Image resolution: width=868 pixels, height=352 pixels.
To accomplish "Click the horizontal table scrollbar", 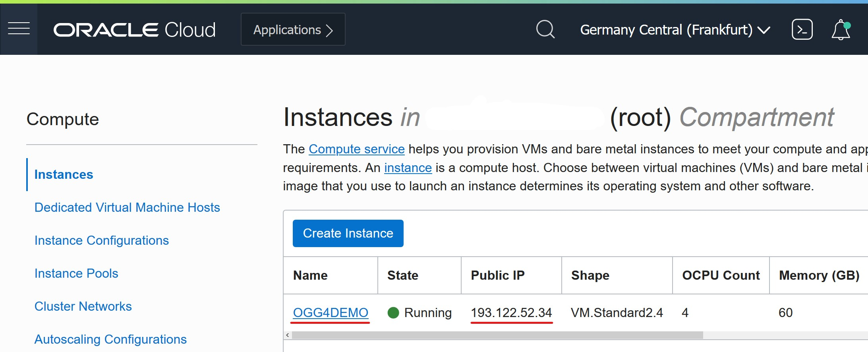I will (x=497, y=335).
